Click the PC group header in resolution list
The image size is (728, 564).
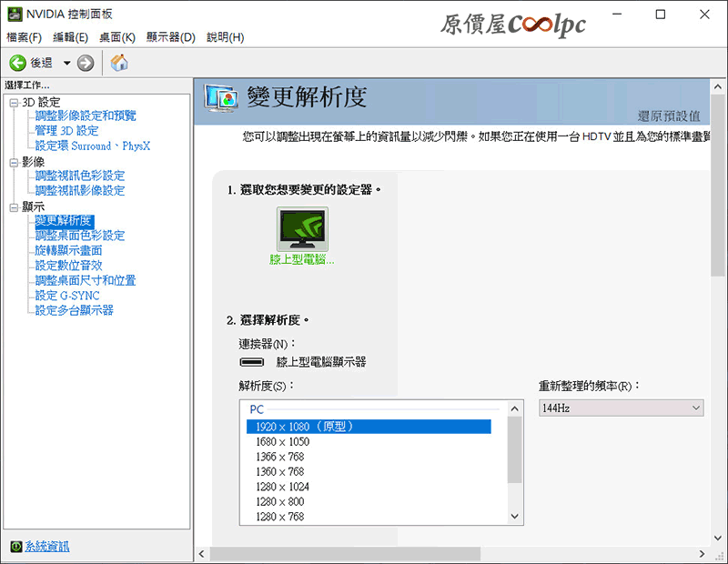257,410
